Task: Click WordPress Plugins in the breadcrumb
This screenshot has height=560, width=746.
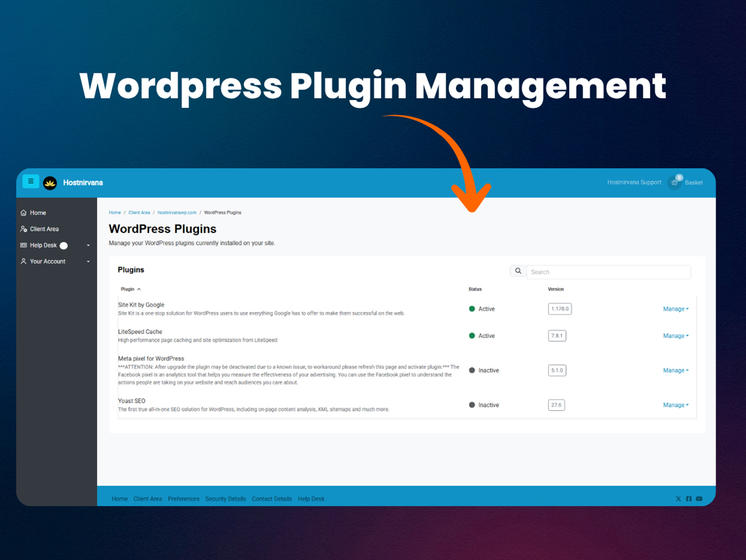Action: tap(223, 213)
